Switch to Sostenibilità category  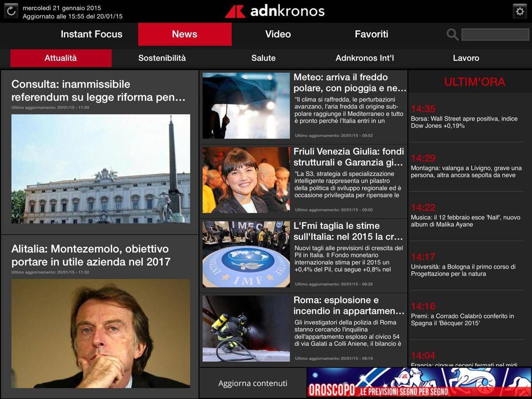pos(162,58)
